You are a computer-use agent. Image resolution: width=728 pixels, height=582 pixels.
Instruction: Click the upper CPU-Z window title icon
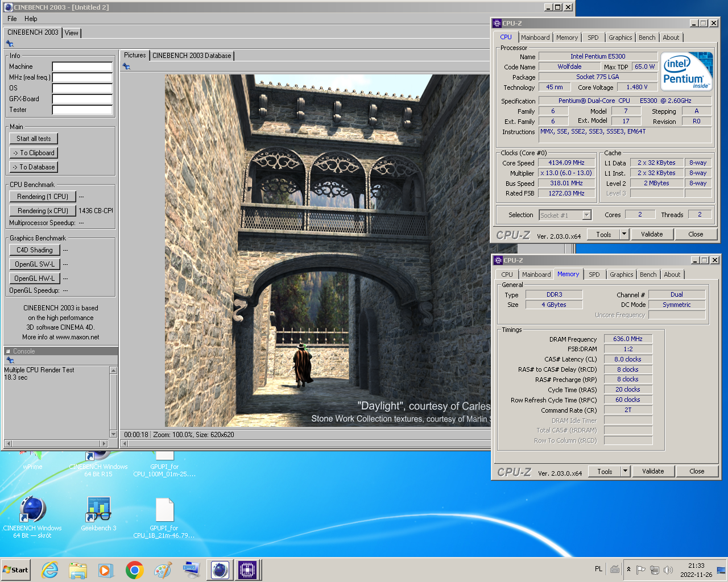tap(497, 23)
